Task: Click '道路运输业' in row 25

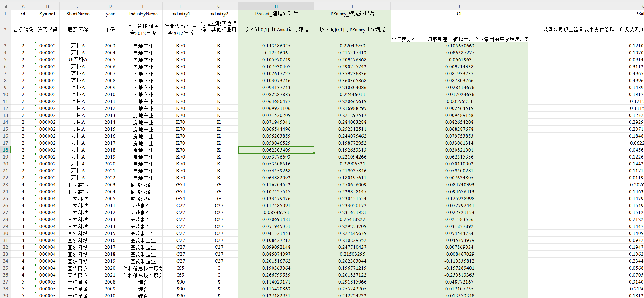Action: [143, 198]
